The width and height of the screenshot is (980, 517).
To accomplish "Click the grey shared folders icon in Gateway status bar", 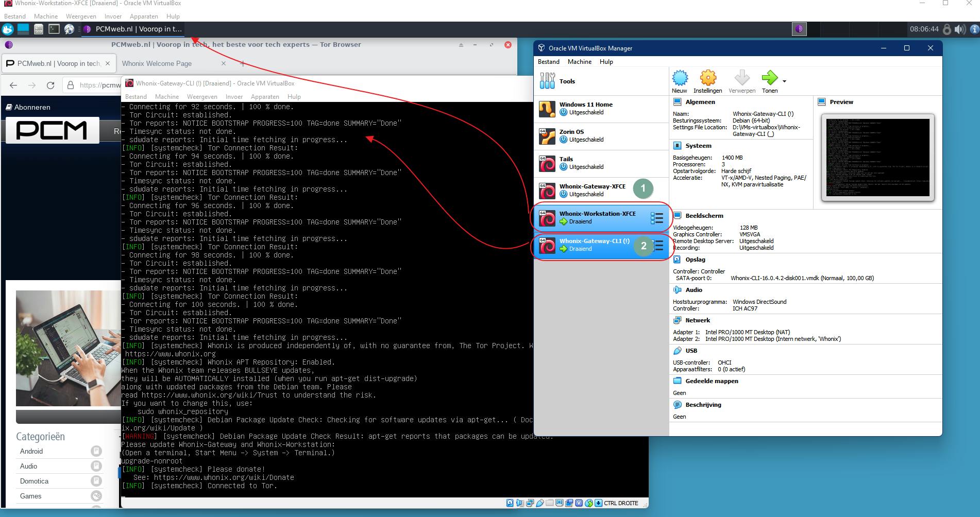I will [x=549, y=503].
